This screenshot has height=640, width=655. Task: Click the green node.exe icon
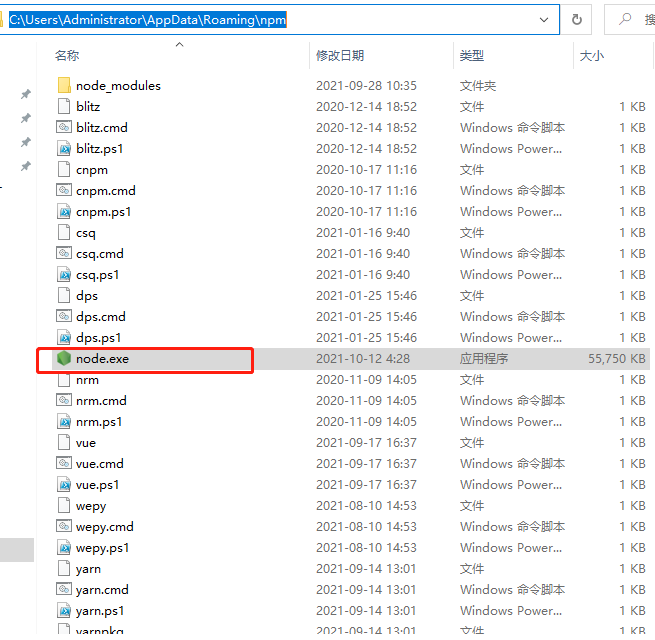click(64, 358)
